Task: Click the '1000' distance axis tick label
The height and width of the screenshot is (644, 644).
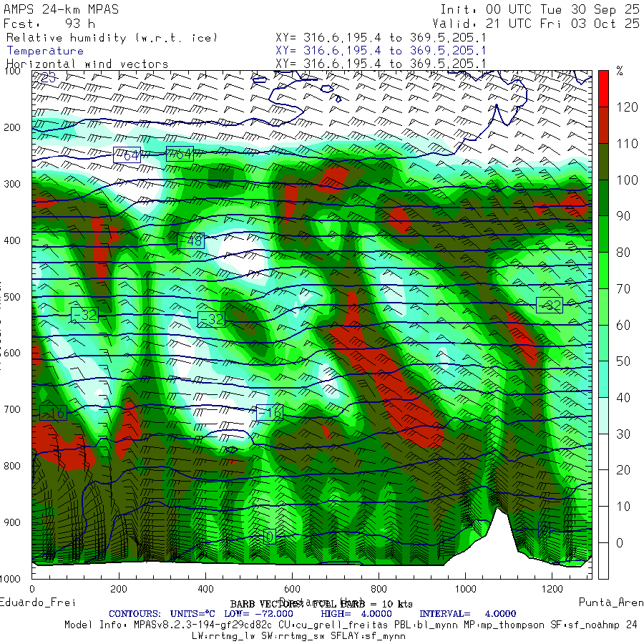Action: tap(465, 589)
